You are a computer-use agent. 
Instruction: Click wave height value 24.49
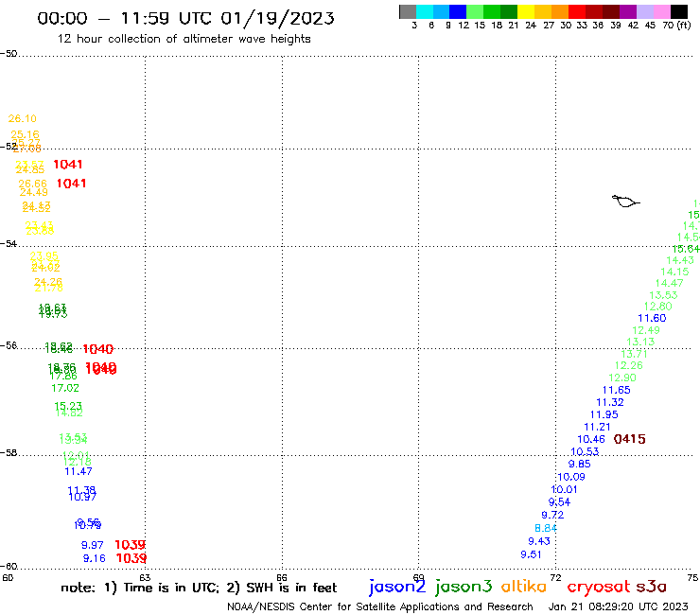(33, 192)
